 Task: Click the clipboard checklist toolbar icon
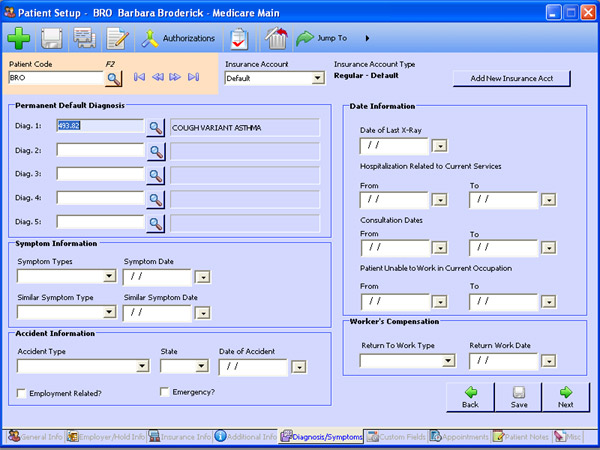click(239, 39)
